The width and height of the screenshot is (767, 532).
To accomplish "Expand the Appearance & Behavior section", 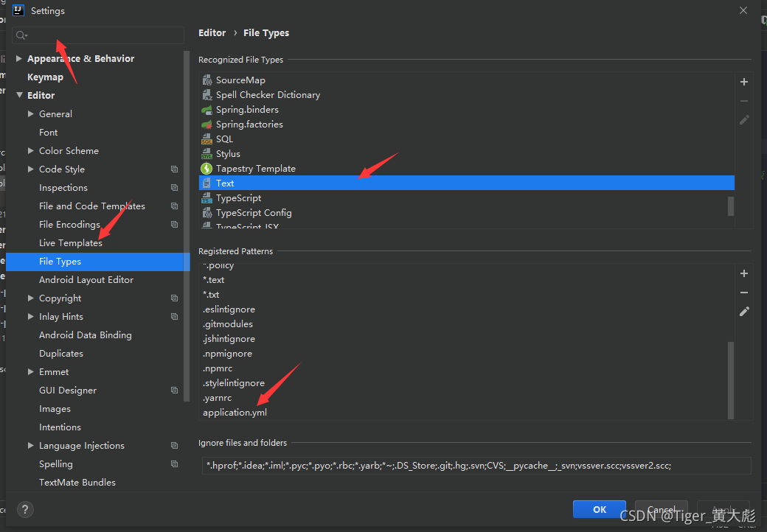I will coord(19,59).
